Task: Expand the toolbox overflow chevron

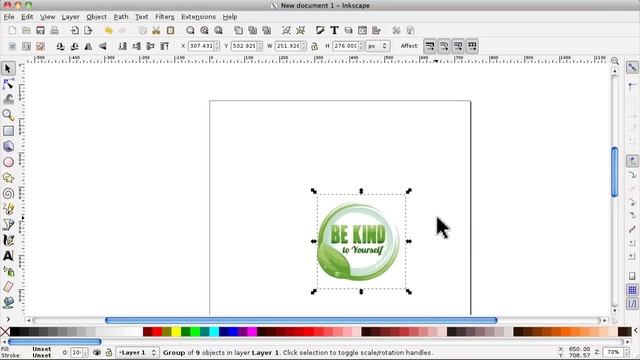Action: 8,319
